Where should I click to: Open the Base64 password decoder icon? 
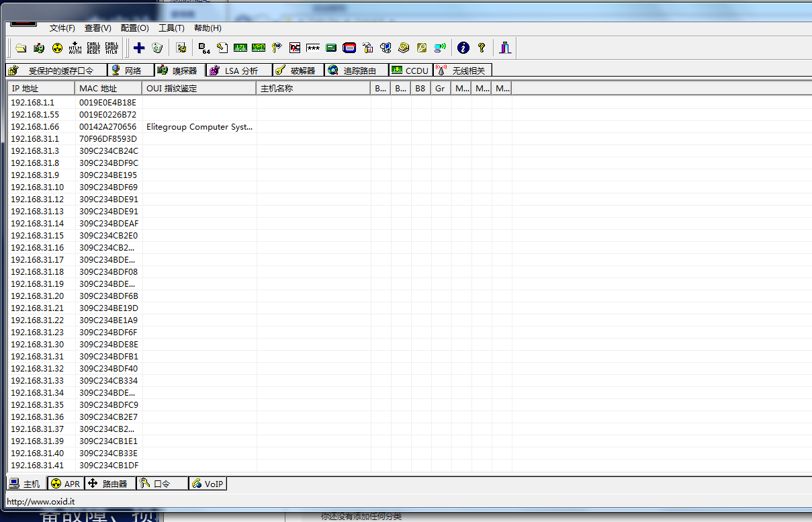[204, 48]
